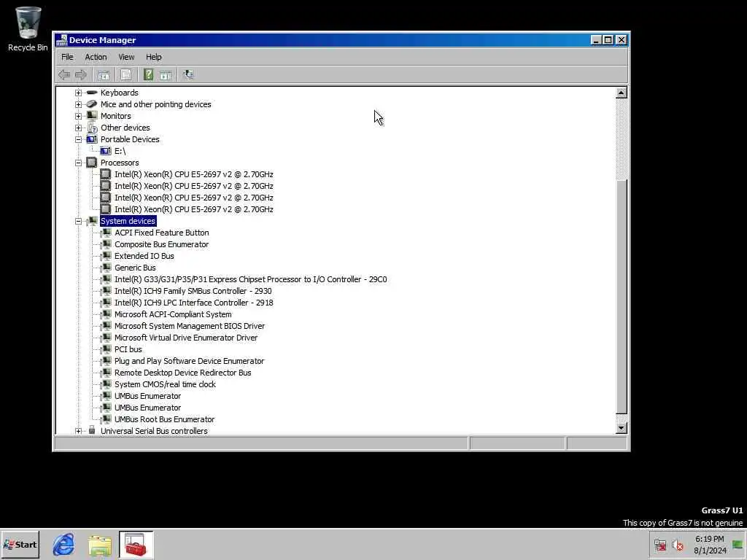Open the File menu
This screenshot has height=560, width=747.
click(67, 57)
